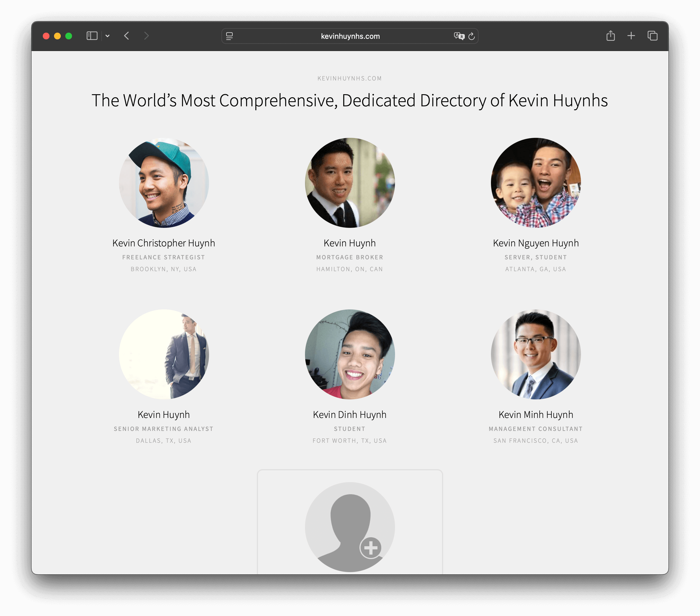Click the forward navigation arrow

pyautogui.click(x=146, y=36)
